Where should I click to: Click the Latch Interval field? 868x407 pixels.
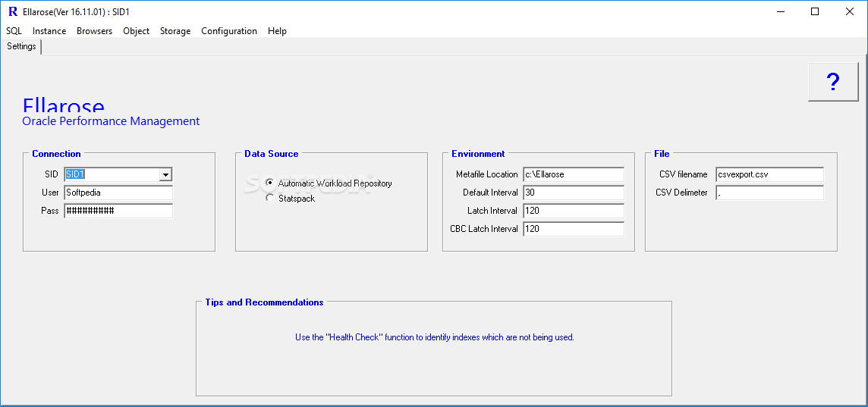pyautogui.click(x=574, y=211)
